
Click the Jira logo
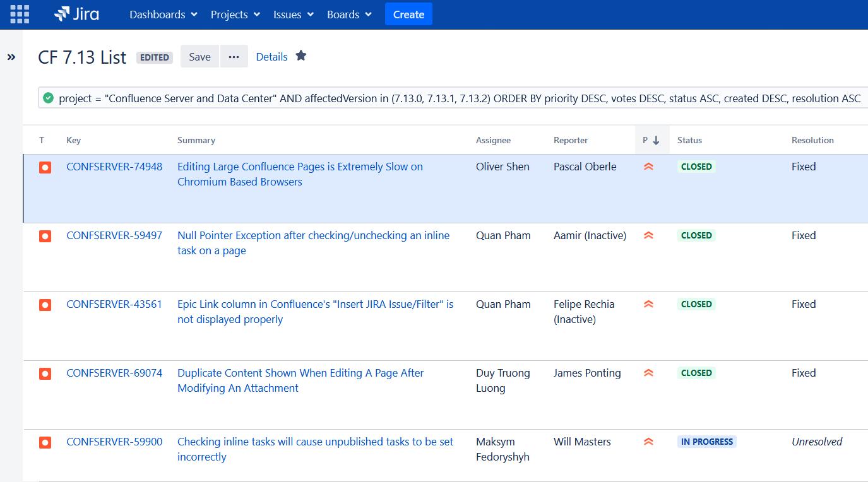76,14
